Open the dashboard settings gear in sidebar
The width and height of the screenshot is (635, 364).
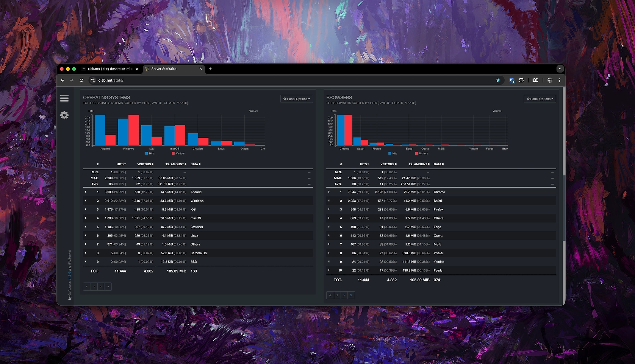coord(64,115)
